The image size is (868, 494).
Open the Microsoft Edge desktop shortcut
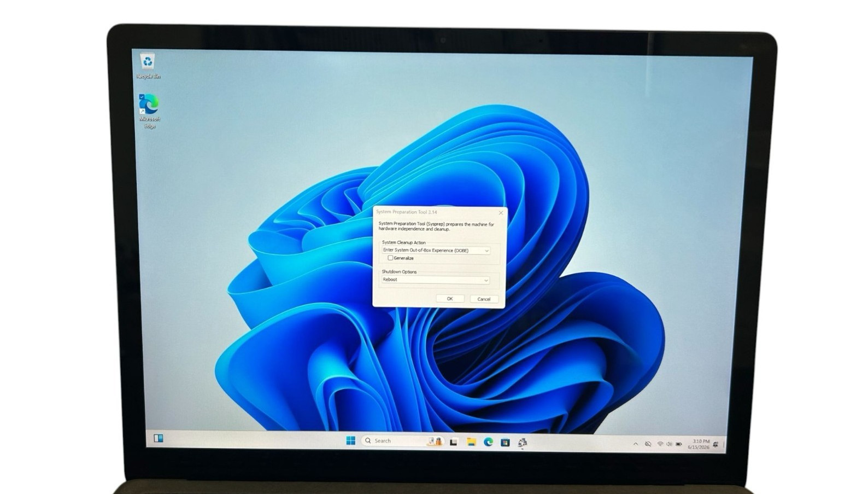coord(149,111)
